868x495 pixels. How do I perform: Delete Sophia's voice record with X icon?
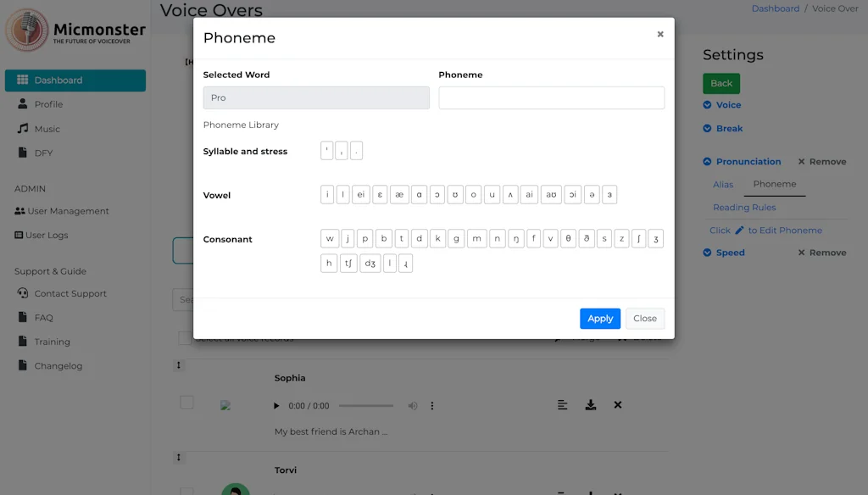point(618,405)
